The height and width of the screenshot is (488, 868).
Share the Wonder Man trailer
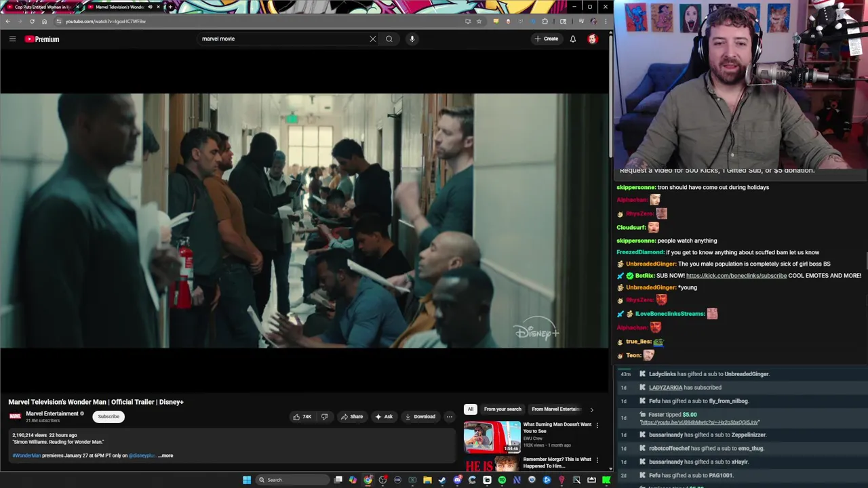coord(352,417)
